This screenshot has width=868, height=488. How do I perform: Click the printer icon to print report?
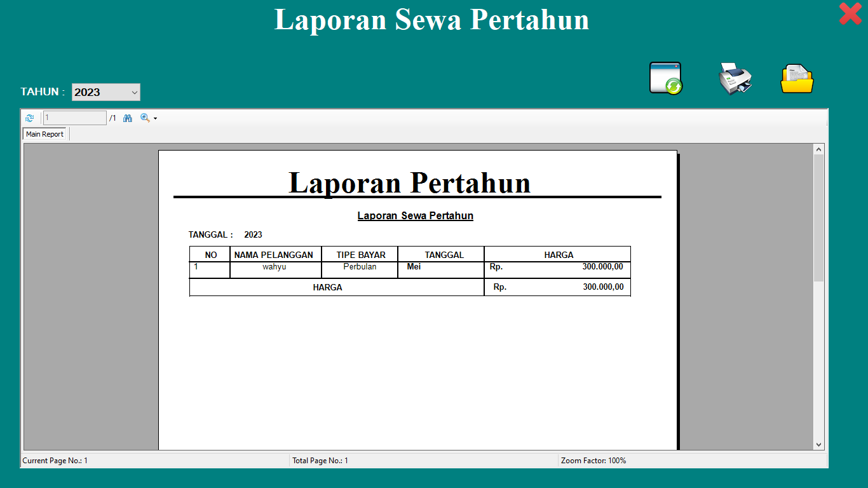735,79
